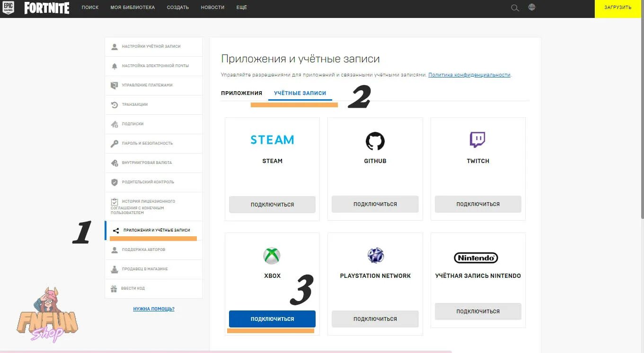Select Родительский контроль in the sidebar
Screen dimensions: 644x353
[154, 182]
